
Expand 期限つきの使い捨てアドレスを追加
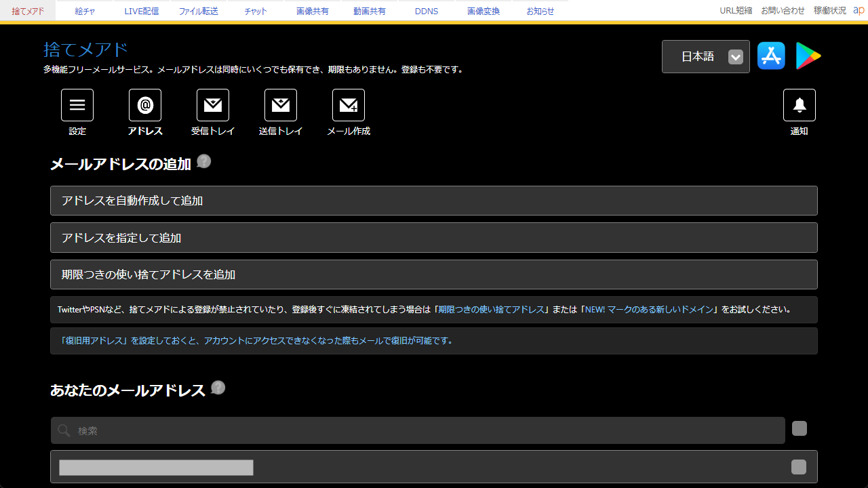click(434, 274)
